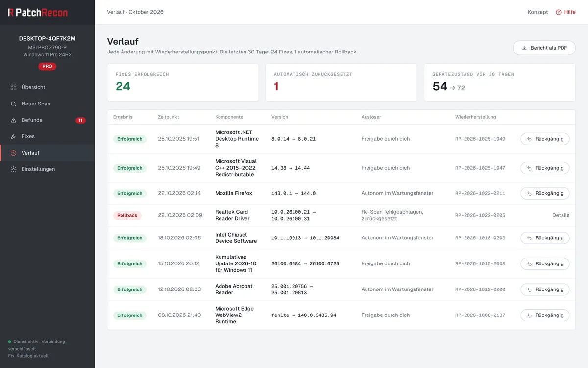
Task: Click undo arrow icon for Visual C++ Redistributable
Action: 530,168
